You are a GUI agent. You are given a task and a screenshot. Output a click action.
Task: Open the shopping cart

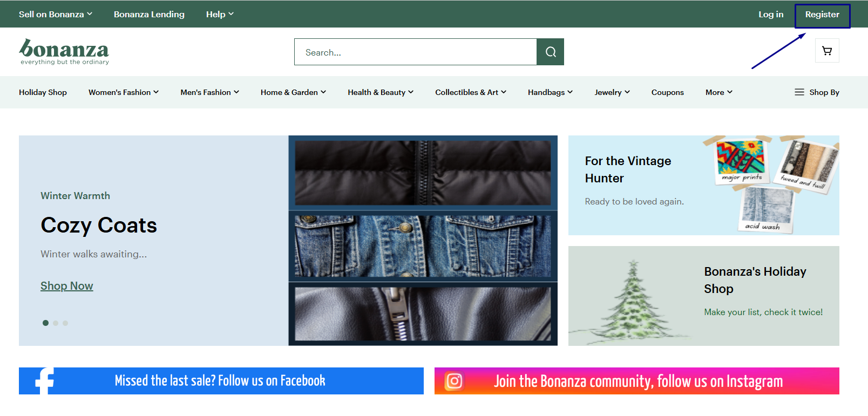click(x=827, y=51)
